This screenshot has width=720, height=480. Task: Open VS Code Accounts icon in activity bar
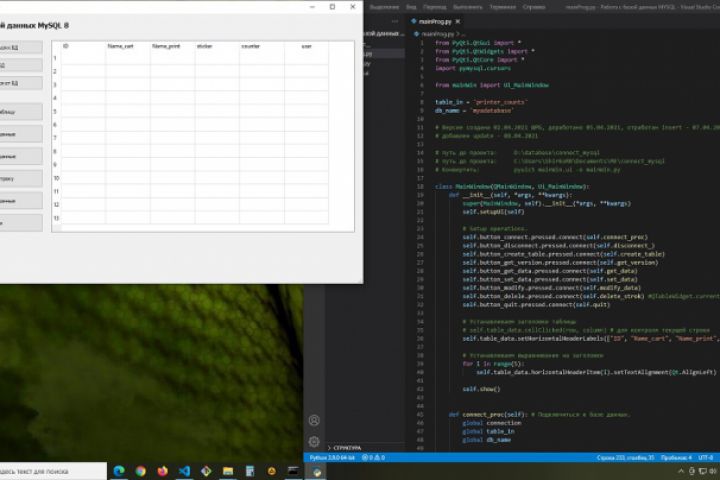[314, 420]
